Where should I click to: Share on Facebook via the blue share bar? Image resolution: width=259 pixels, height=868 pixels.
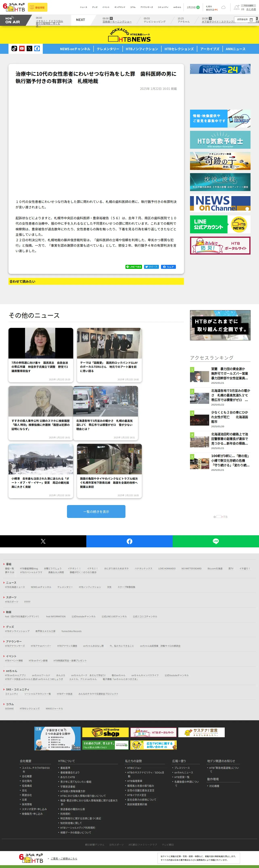click(x=129, y=541)
